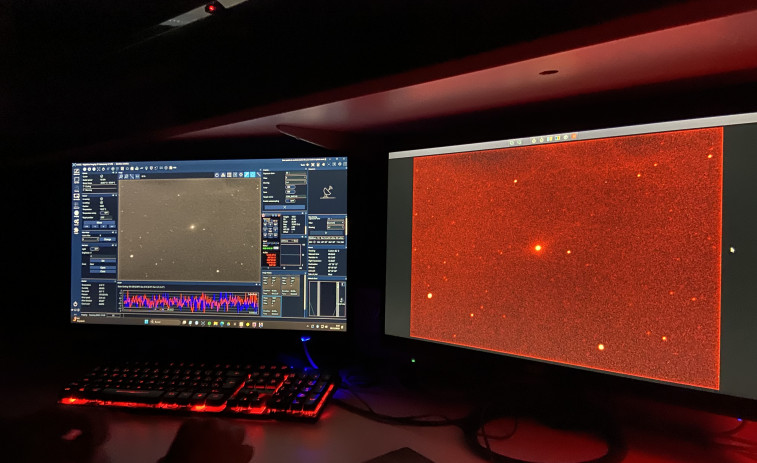Screen dimensions: 757x463
Task: Click the Open button for the flat cover
Action: (103, 266)
